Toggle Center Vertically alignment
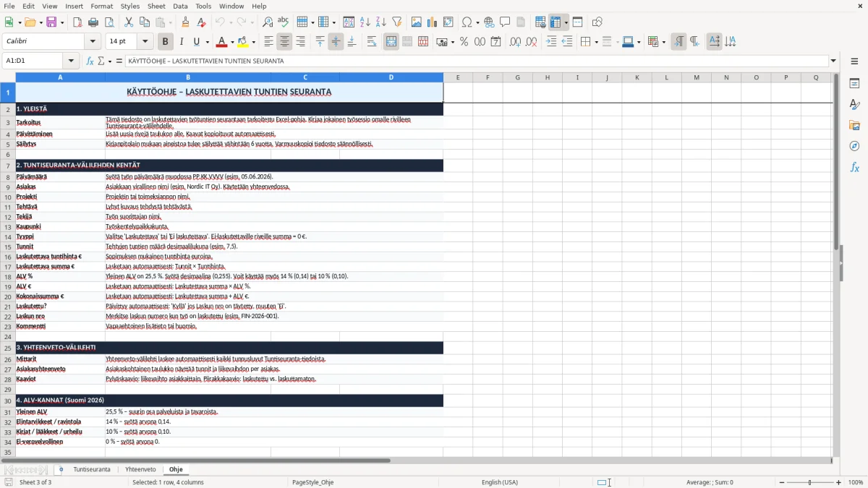Screen dimensions: 868x488 [x=336, y=42]
